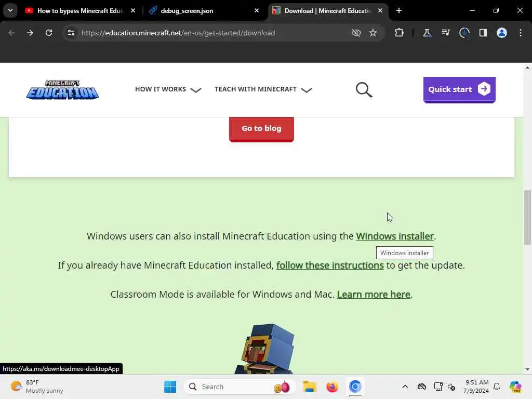Open the Windows installer link
This screenshot has width=532, height=399.
pos(395,236)
